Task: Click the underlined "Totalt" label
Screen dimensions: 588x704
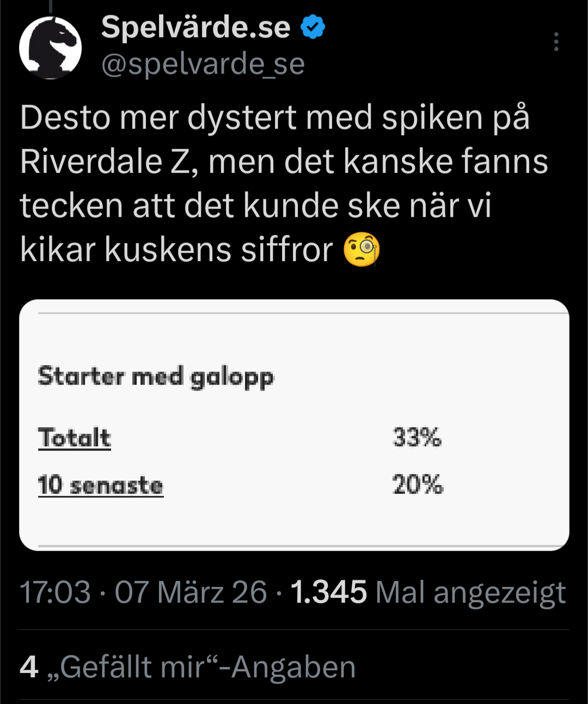Action: pos(75,438)
